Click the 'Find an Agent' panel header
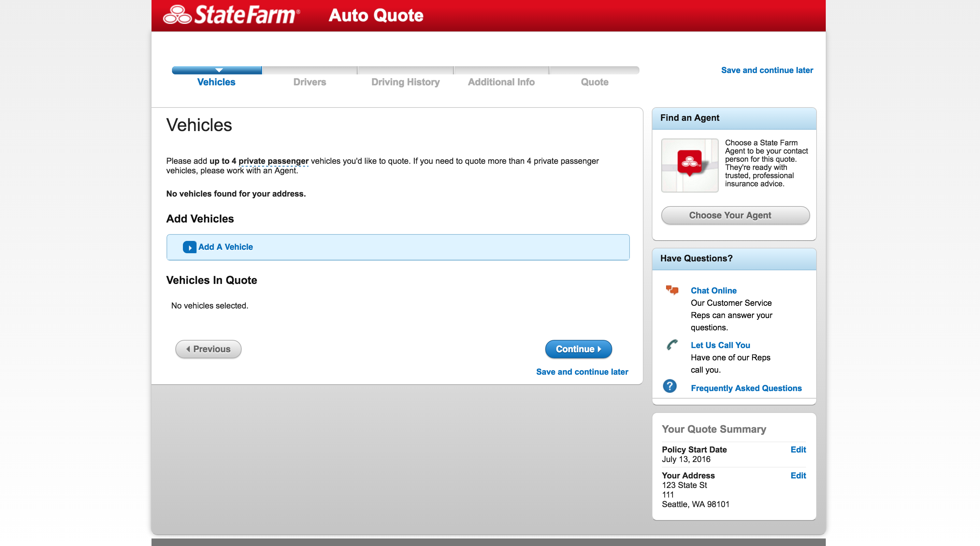The width and height of the screenshot is (980, 546). [734, 118]
